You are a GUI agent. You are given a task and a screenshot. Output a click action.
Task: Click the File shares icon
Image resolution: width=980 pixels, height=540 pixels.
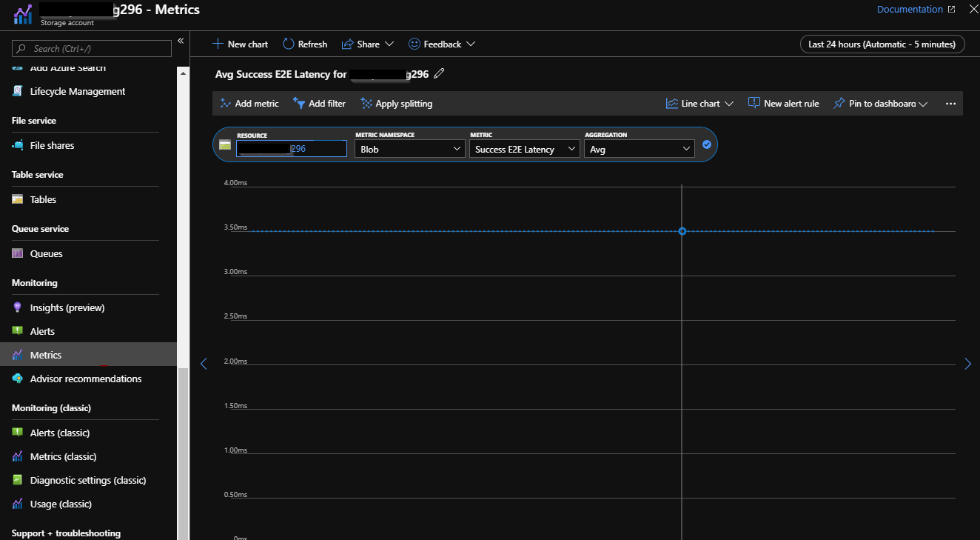point(18,145)
